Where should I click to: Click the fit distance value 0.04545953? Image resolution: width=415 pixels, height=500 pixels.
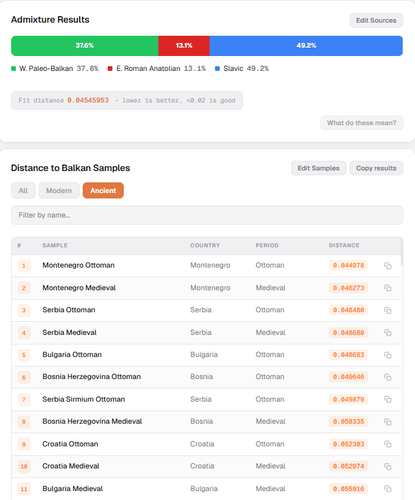(88, 100)
